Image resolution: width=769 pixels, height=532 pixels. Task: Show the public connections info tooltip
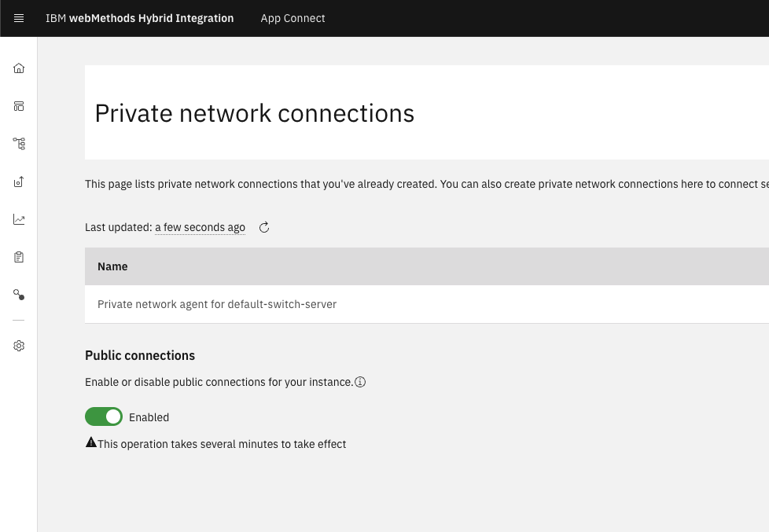(360, 382)
